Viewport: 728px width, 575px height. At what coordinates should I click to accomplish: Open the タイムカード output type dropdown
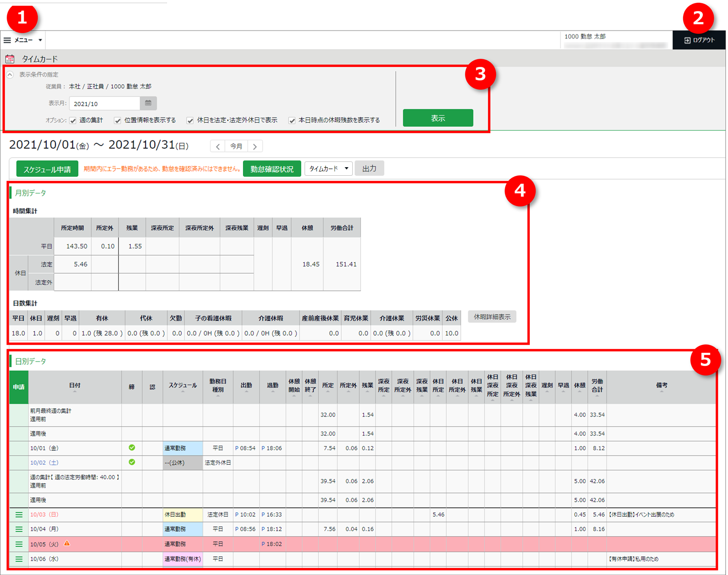328,169
